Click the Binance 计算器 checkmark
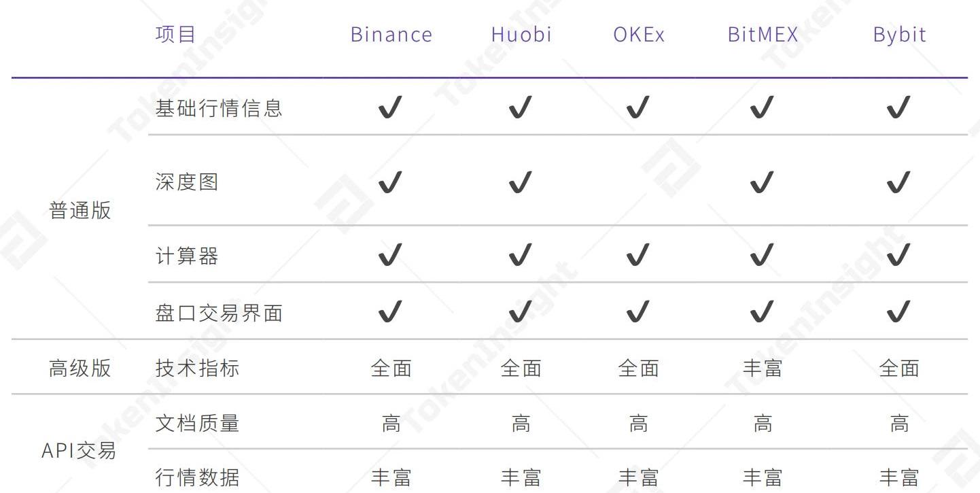The height and width of the screenshot is (493, 980). point(390,256)
